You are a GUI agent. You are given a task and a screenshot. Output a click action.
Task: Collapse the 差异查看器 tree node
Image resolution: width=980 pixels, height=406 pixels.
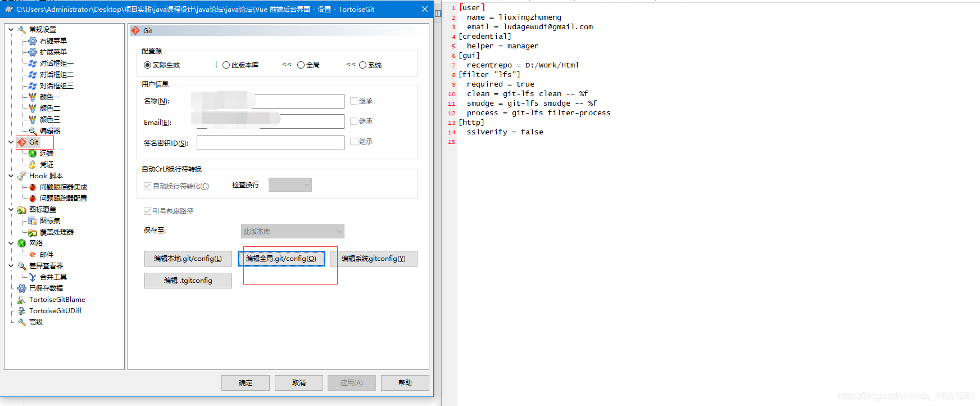tap(11, 266)
